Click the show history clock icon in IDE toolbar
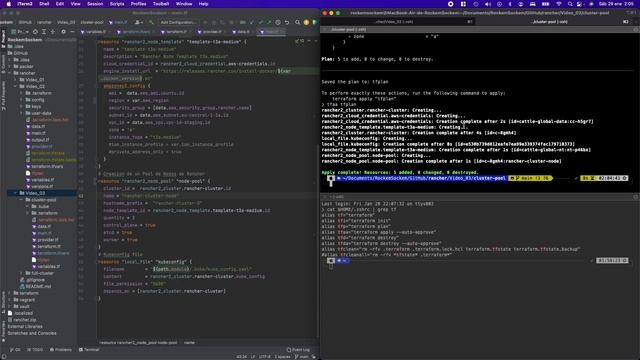 (278, 22)
